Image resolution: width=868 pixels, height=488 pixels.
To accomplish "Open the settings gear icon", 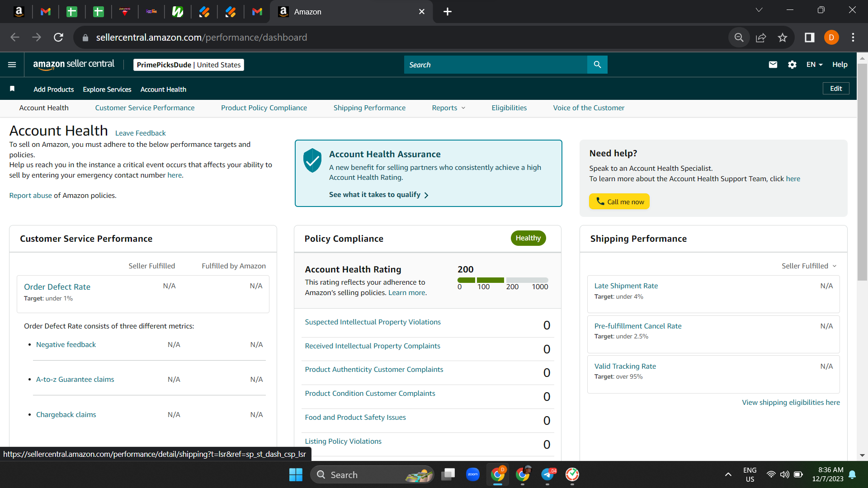I will point(792,65).
